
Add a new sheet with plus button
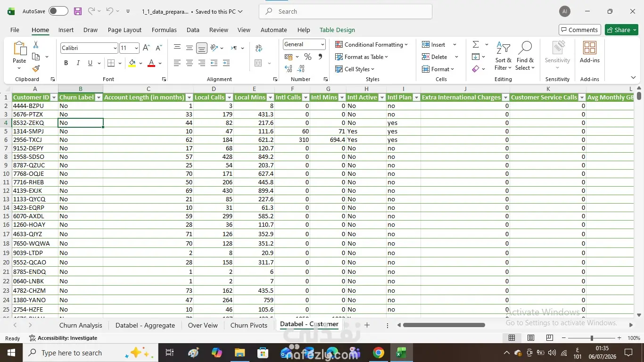tap(367, 325)
